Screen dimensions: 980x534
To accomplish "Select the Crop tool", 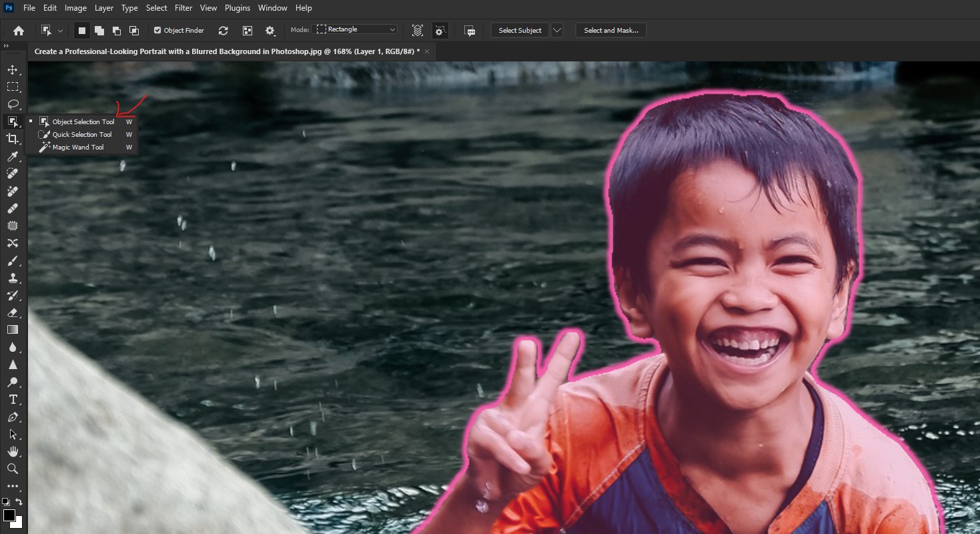I will (13, 139).
